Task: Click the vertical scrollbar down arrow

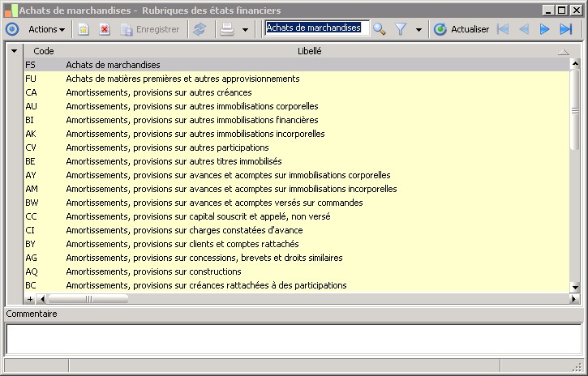Action: [x=575, y=288]
